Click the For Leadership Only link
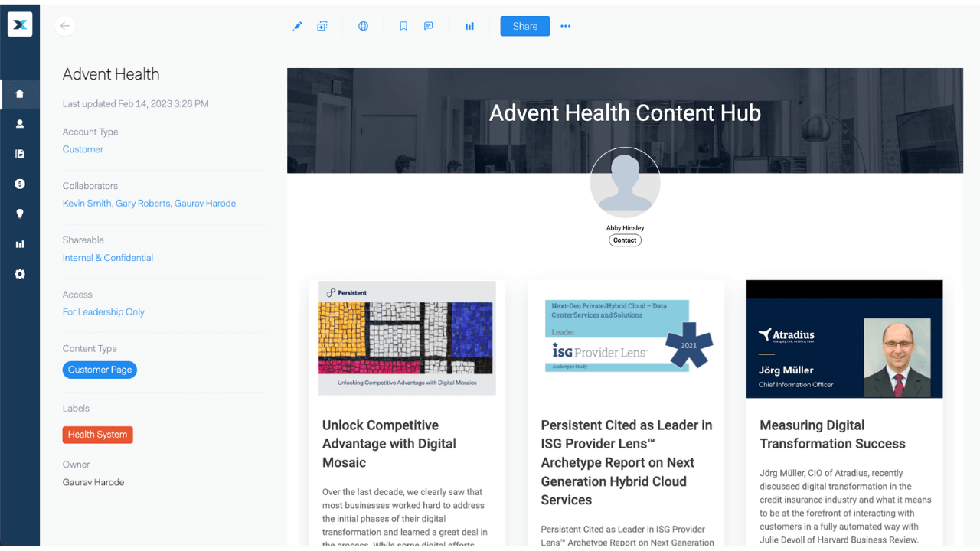 (103, 312)
